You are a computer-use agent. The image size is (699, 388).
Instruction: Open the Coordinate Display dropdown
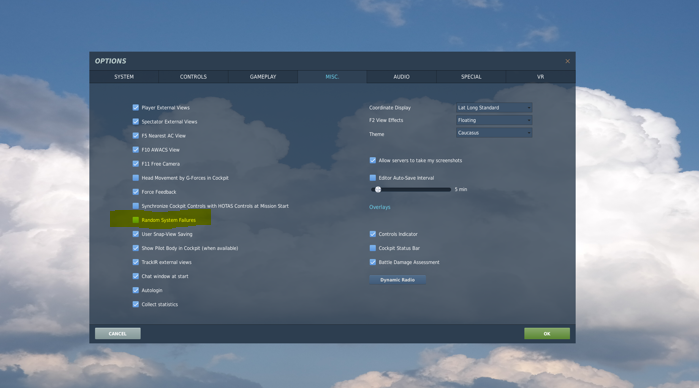point(494,107)
